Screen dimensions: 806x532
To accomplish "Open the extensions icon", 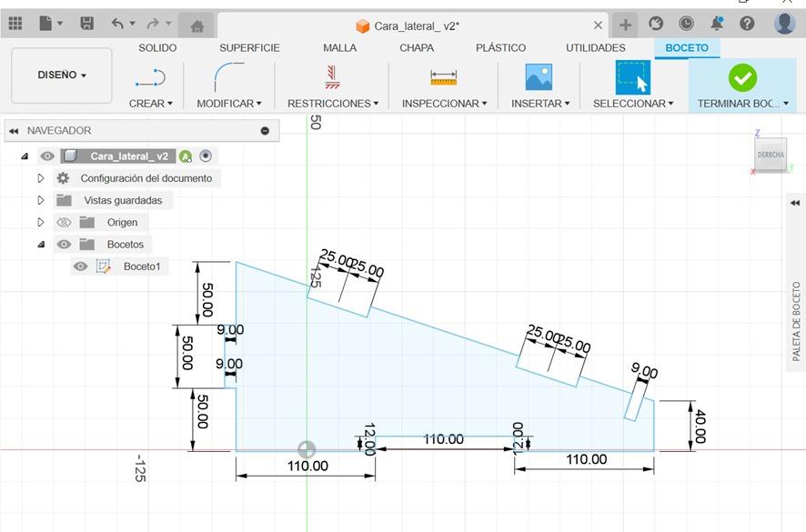I will tap(656, 23).
